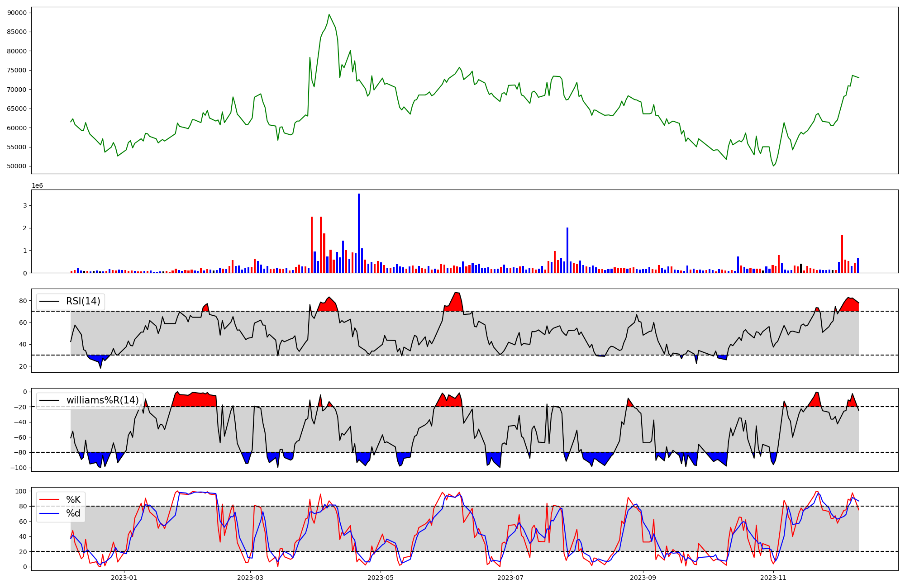Click the 50000 price axis label
The image size is (905, 588).
(x=17, y=166)
